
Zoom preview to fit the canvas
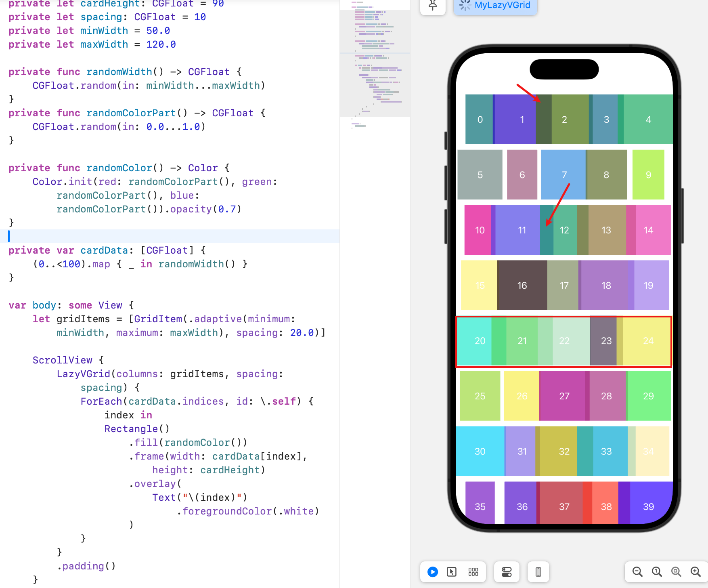click(x=676, y=572)
